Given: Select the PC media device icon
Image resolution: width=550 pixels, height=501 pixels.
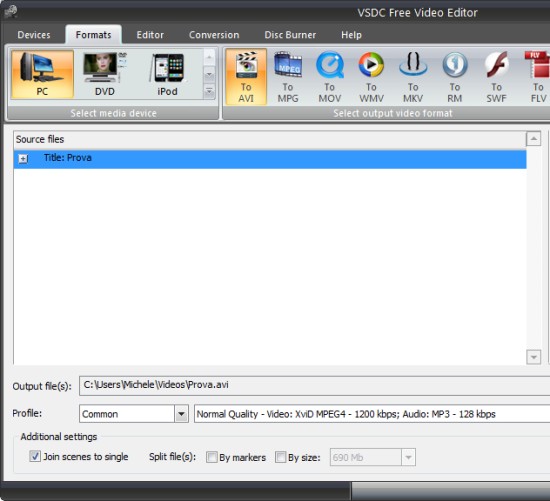Looking at the screenshot, I should click(42, 74).
